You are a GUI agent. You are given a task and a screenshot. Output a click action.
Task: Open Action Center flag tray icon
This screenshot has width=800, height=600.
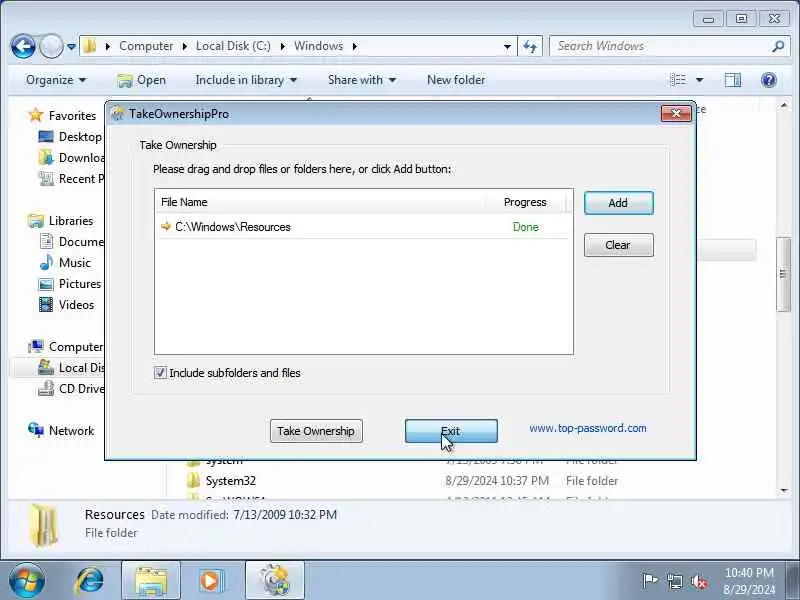point(649,581)
